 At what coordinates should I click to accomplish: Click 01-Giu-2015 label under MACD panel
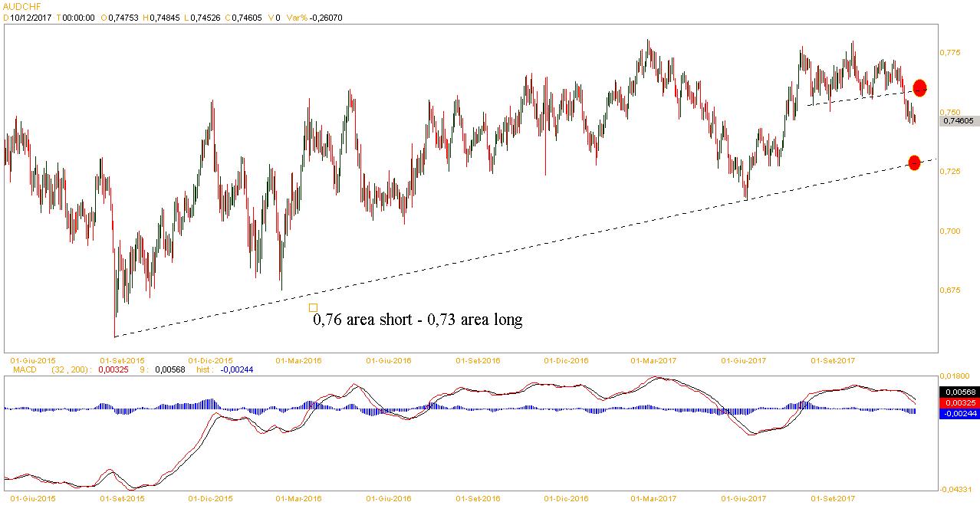click(33, 499)
